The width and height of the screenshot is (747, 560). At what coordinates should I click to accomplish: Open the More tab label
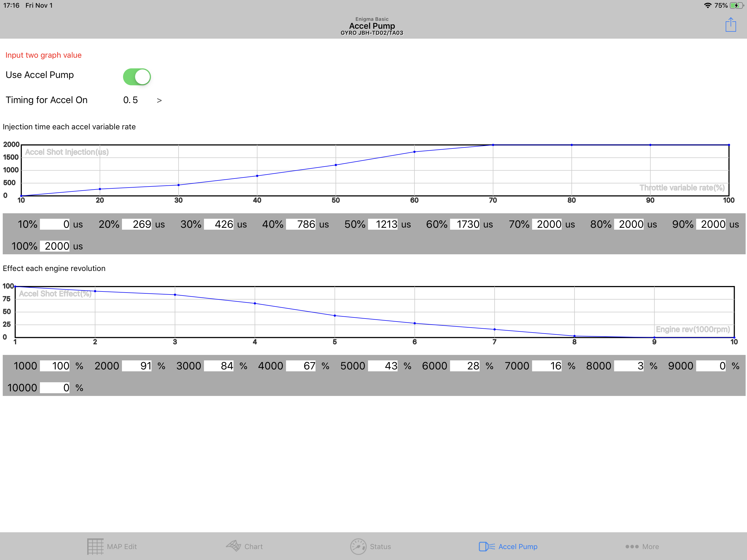pyautogui.click(x=650, y=546)
